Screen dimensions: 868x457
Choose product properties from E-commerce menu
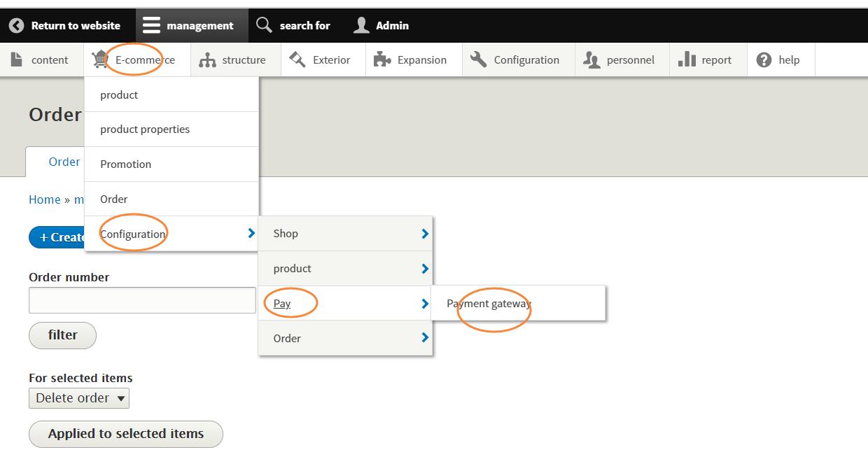(145, 129)
